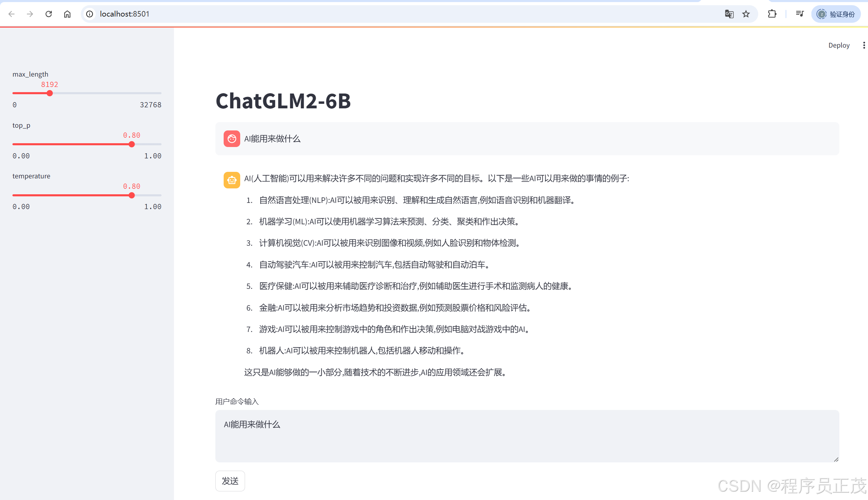Screen dimensions: 868x500
Task: Click the max_length value 8192
Action: point(50,85)
